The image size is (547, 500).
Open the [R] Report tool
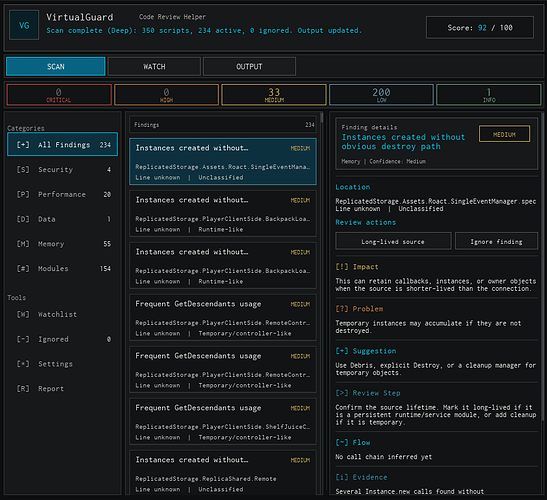tap(62, 389)
